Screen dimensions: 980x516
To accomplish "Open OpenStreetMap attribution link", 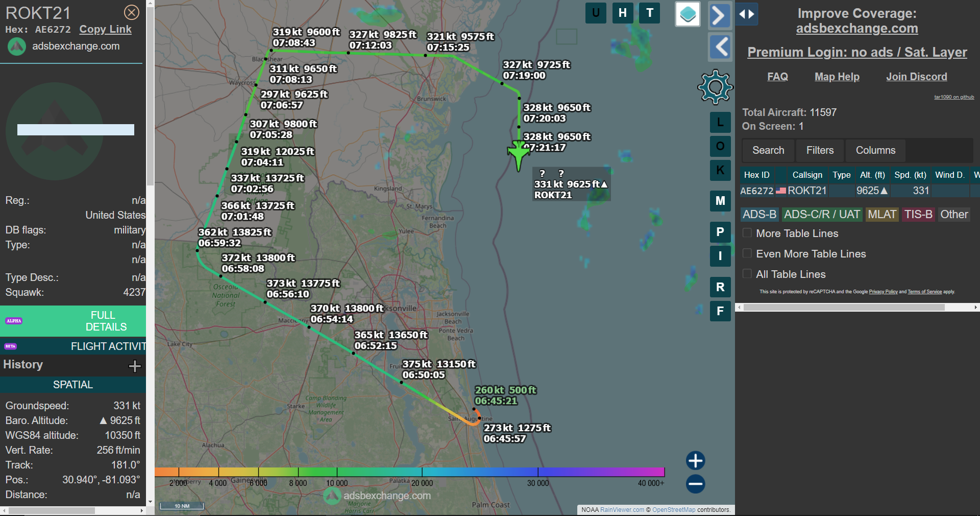I will [674, 510].
